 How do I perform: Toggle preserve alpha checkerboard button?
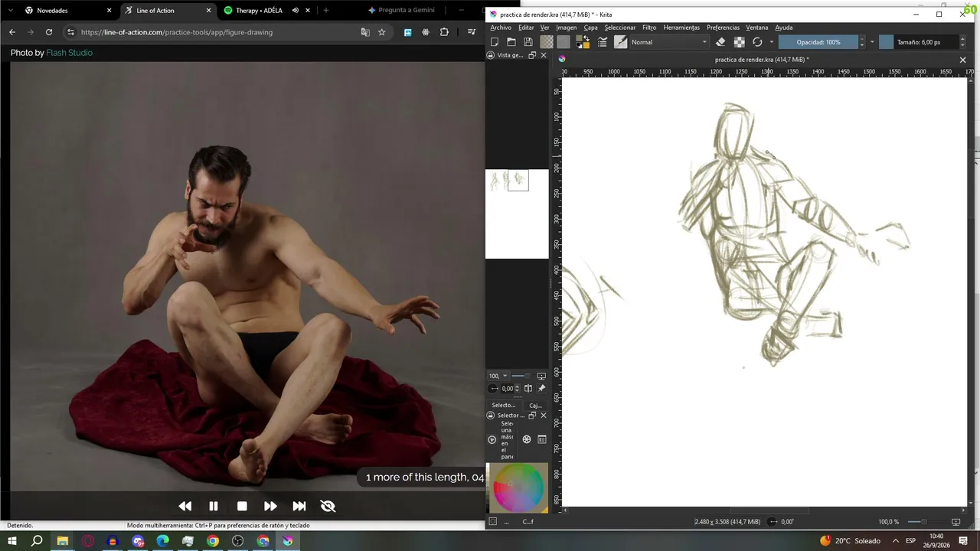pos(739,42)
